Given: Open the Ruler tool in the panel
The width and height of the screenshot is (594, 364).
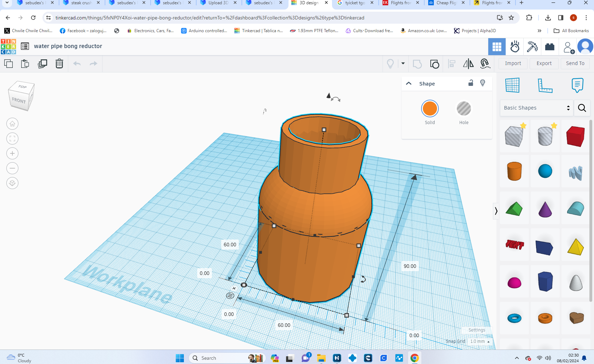Looking at the screenshot, I should 545,85.
